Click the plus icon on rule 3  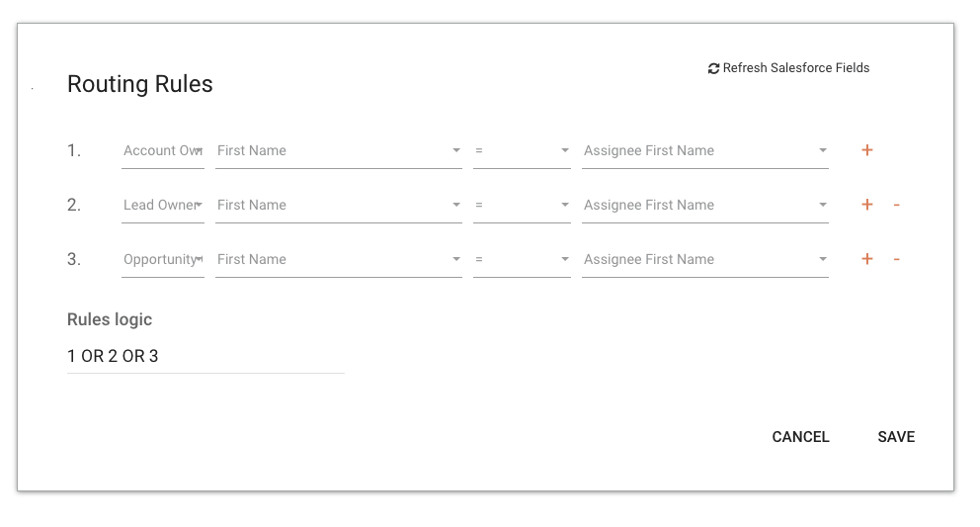click(867, 259)
